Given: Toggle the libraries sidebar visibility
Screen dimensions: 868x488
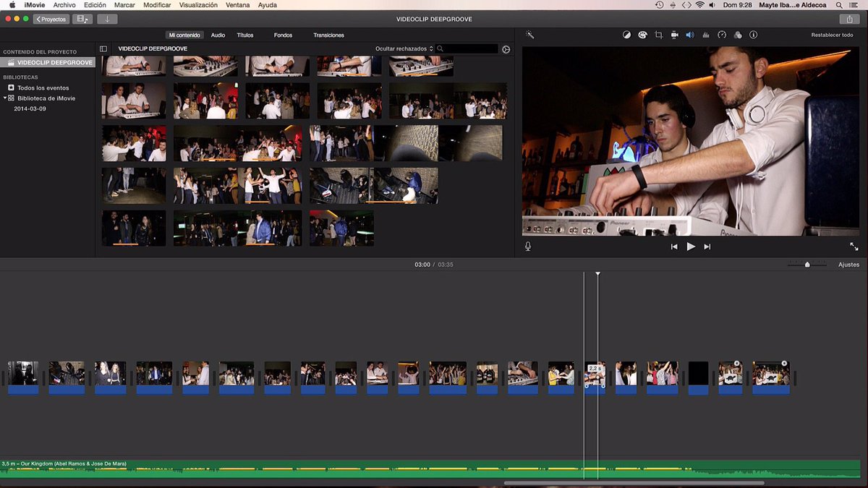Looking at the screenshot, I should point(103,48).
